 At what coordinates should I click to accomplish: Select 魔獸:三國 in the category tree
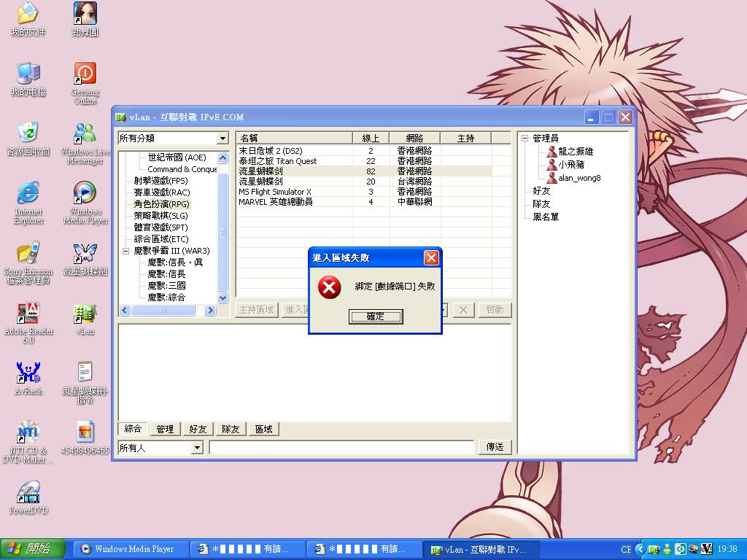[166, 286]
